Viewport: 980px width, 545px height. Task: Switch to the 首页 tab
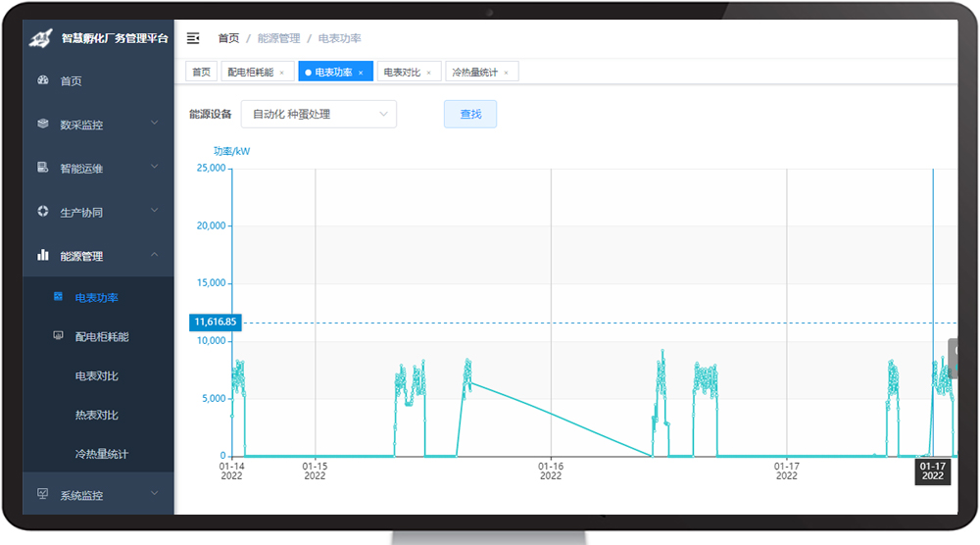coord(201,72)
